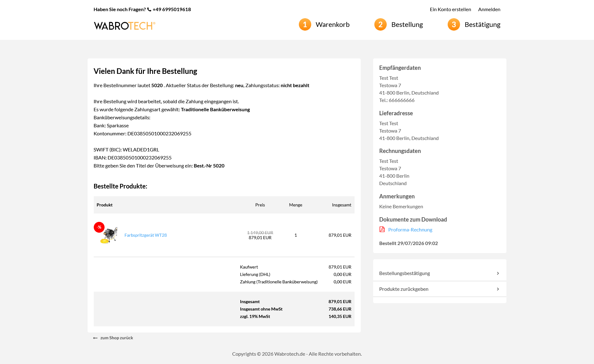The image size is (594, 364).
Task: Click the Bank: Sparkasse line
Action: coord(111,125)
